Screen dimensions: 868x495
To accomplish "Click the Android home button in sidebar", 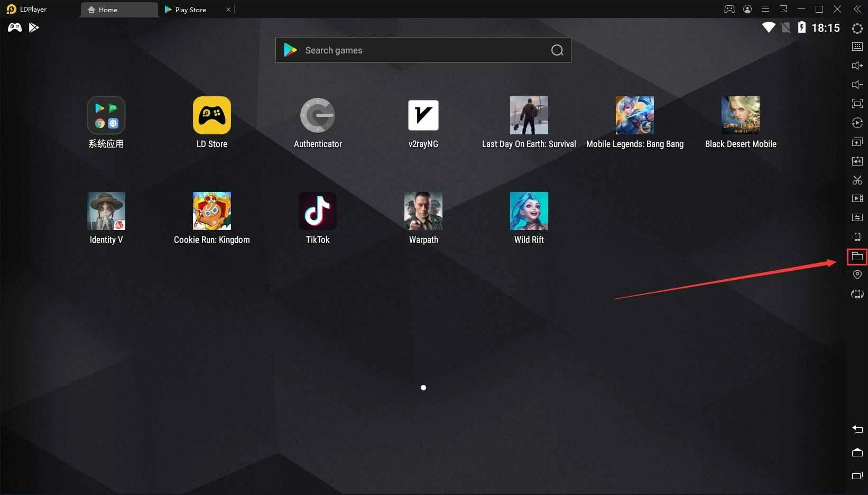I will coord(857,452).
